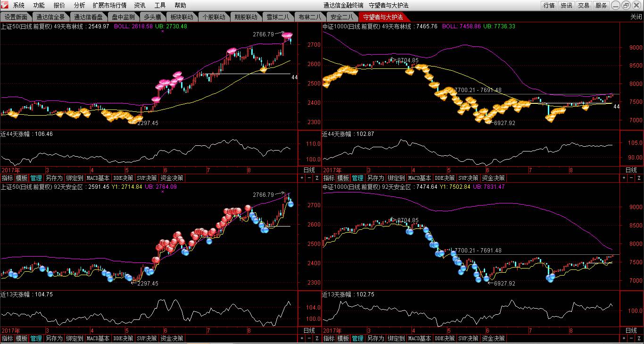The width and height of the screenshot is (644, 344).
Task: Open 日线 period selector beside 近44天涨幅 102.87
Action: (631, 170)
